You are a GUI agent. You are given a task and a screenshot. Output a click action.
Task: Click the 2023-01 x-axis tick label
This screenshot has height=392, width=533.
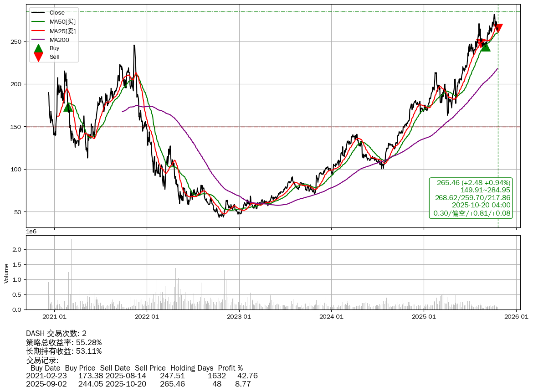pyautogui.click(x=239, y=316)
